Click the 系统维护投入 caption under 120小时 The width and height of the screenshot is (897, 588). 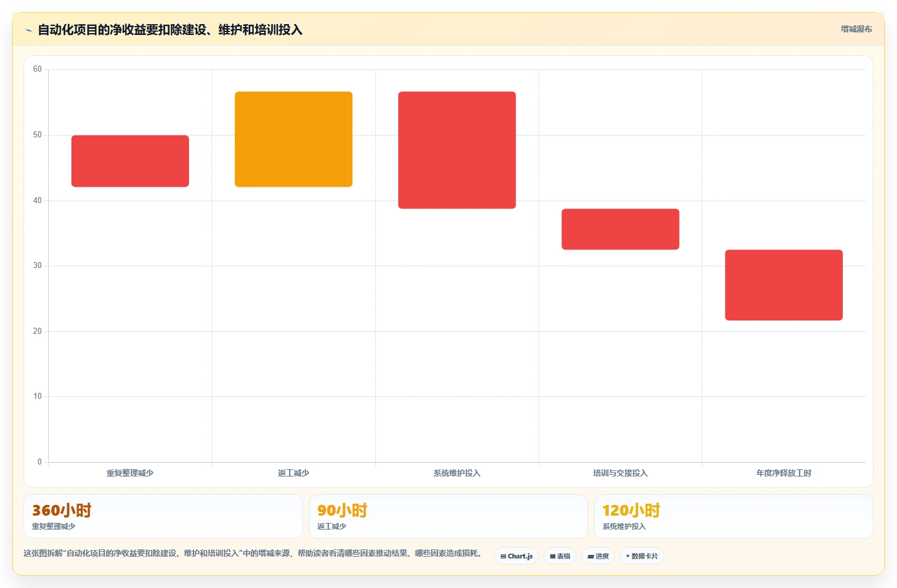624,527
